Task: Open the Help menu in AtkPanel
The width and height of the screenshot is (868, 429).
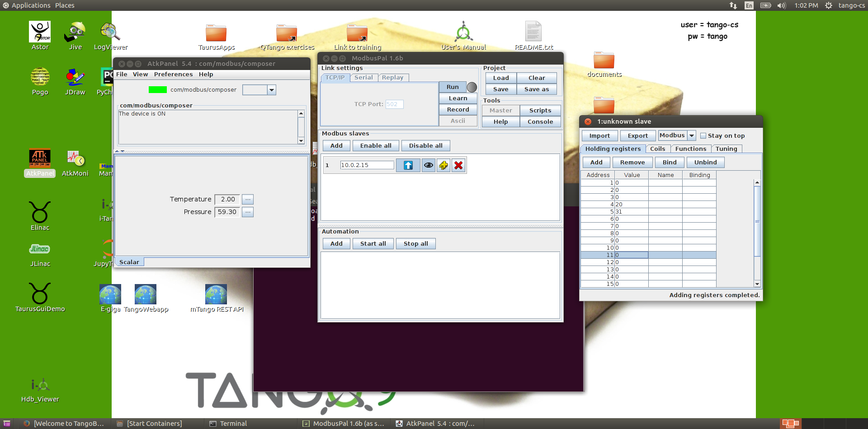Action: pos(206,75)
